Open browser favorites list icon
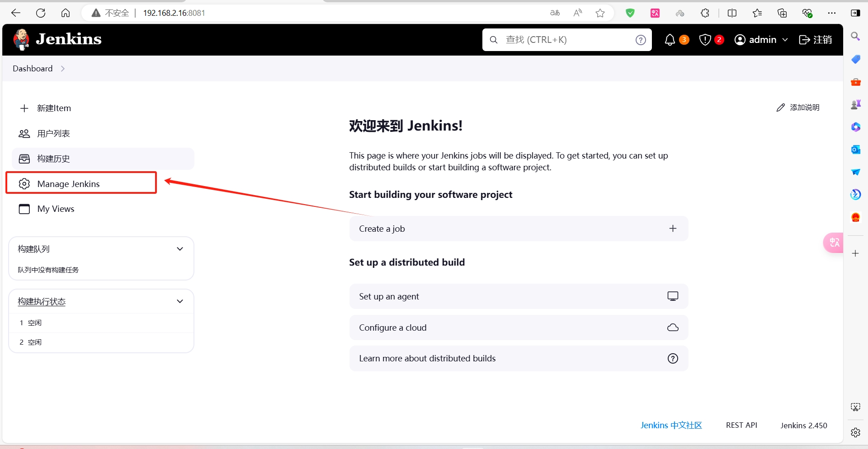The height and width of the screenshot is (449, 868). (757, 13)
